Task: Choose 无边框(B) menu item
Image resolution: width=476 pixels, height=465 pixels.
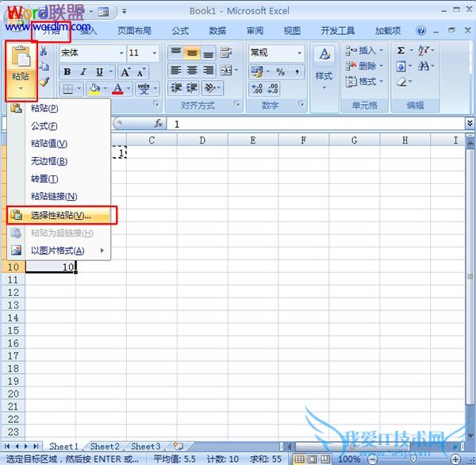Action: pyautogui.click(x=59, y=161)
